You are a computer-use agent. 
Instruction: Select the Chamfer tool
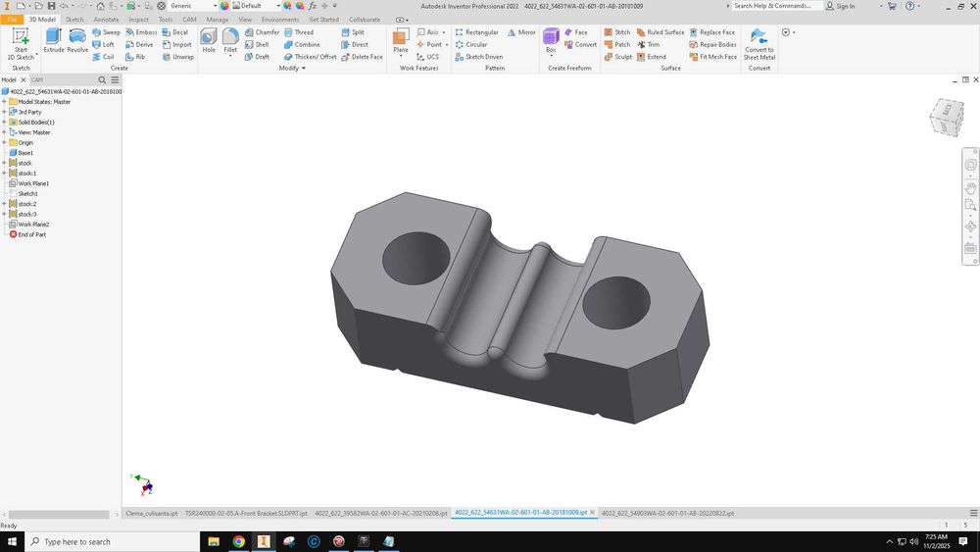click(x=262, y=32)
